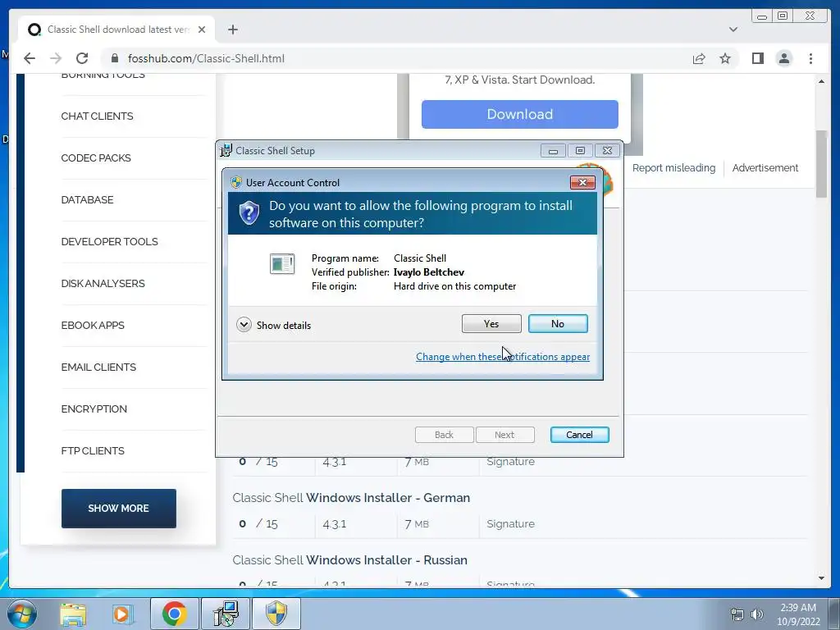Click the Classic Shell Setup title bar icon
The width and height of the screenshot is (840, 630).
pyautogui.click(x=226, y=151)
